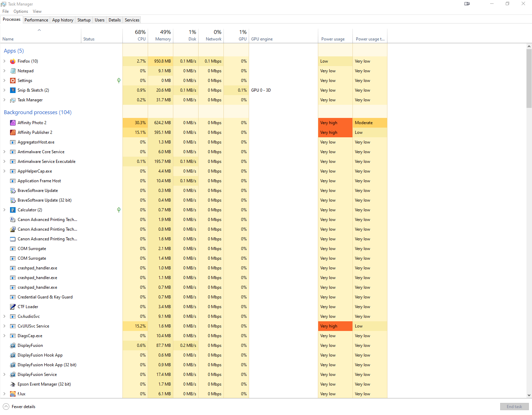532x415 pixels.
Task: Click the Snip & Sketch icon
Action: [12, 90]
